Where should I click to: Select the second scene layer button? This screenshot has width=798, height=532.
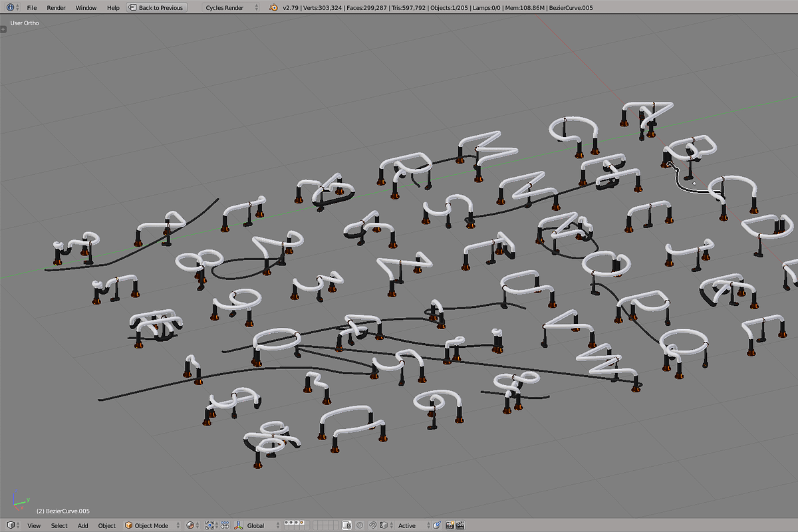(291, 523)
